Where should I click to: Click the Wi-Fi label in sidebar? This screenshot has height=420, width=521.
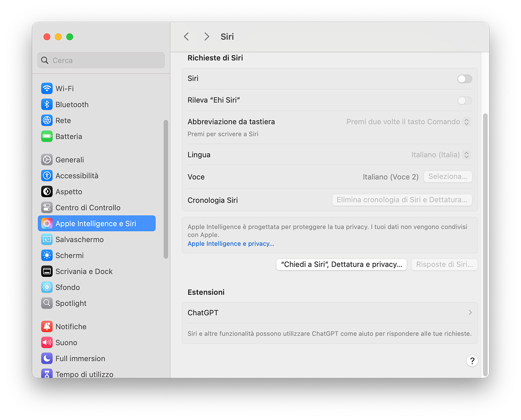(65, 89)
